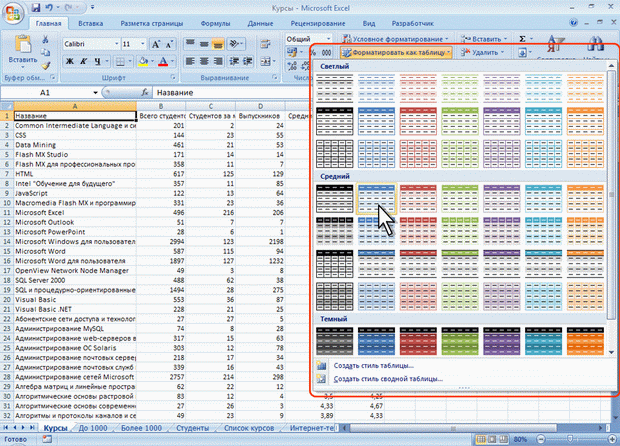Select the red dark table style
This screenshot has height=446, width=620.
click(418, 340)
